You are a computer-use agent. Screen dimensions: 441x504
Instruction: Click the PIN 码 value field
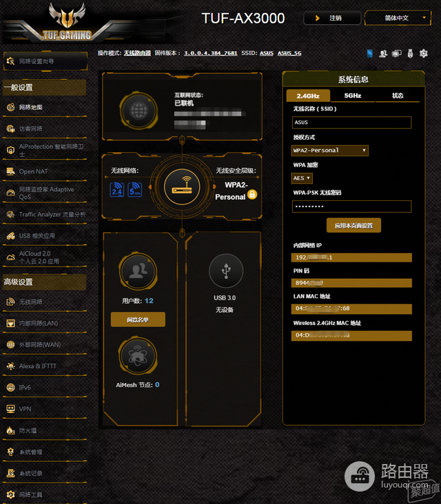click(x=351, y=283)
